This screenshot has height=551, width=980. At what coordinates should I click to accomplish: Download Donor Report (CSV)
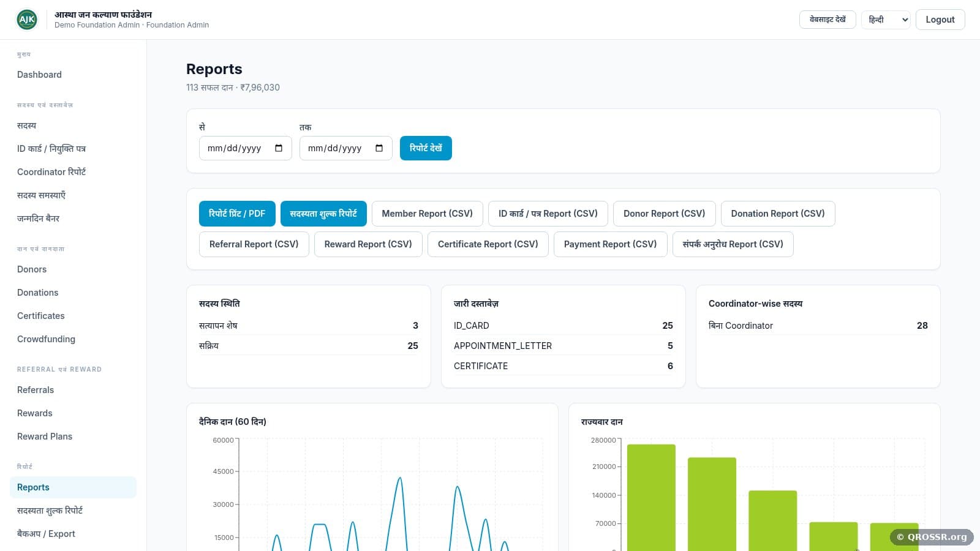tap(665, 214)
